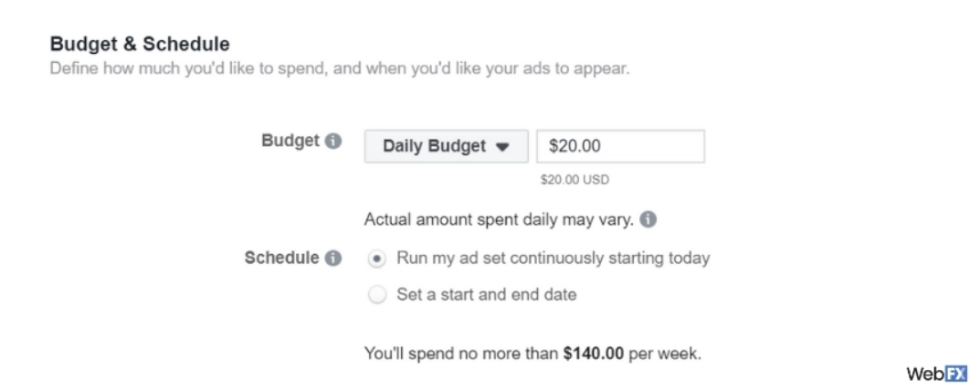Screen dimensions: 980x391
Task: Click the info icon beside Schedule label
Action: (x=333, y=259)
